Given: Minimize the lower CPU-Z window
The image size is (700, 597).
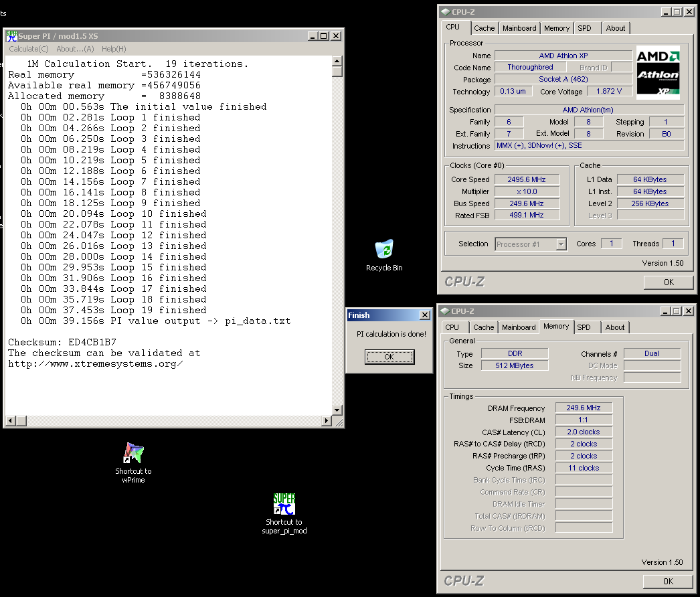Looking at the screenshot, I should pyautogui.click(x=665, y=311).
